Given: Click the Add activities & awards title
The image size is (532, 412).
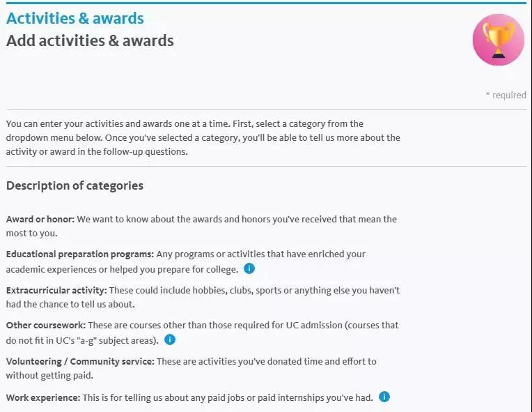Looking at the screenshot, I should (x=90, y=40).
